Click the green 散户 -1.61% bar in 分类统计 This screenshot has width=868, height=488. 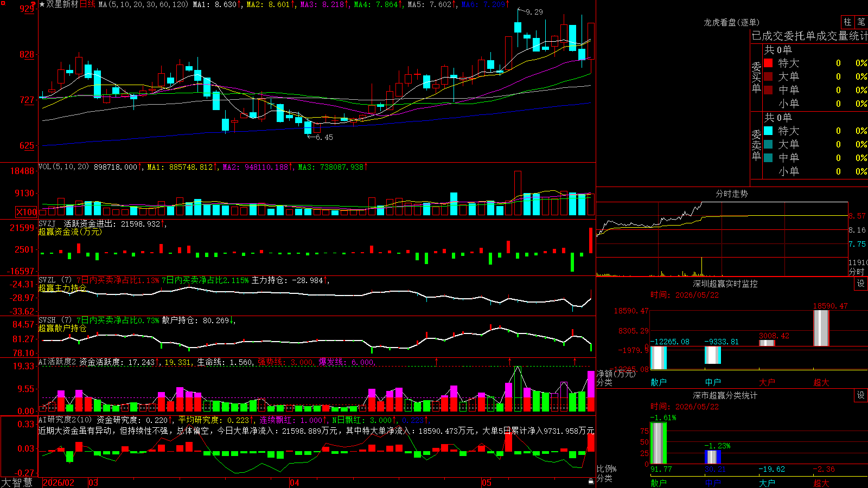tap(659, 443)
